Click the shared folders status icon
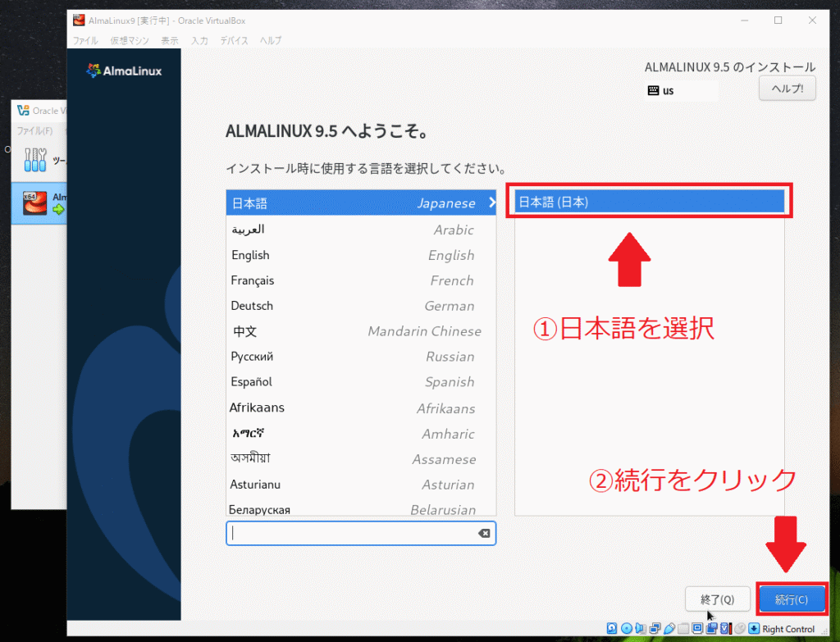840x642 pixels. (x=683, y=628)
